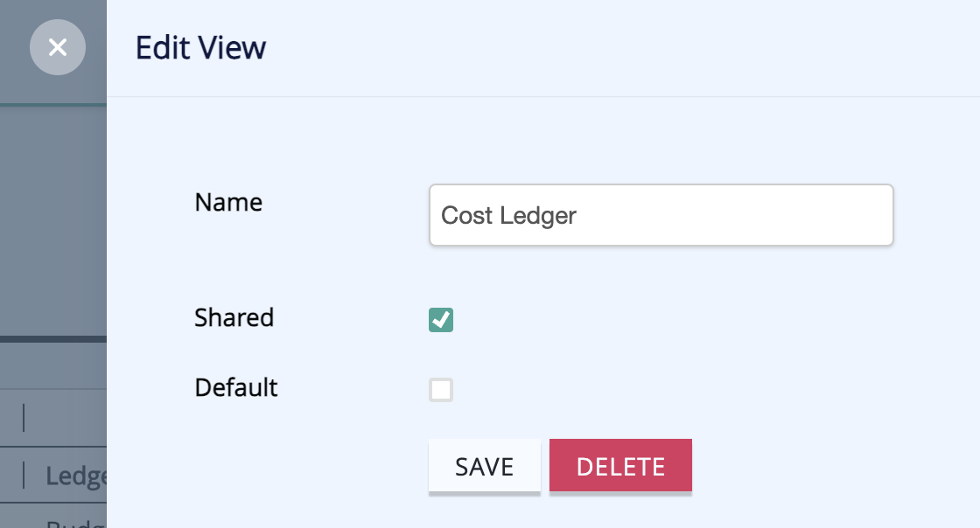Dismiss panel by clicking dimmed background overlay
This screenshot has height=528, width=980.
pos(53,219)
